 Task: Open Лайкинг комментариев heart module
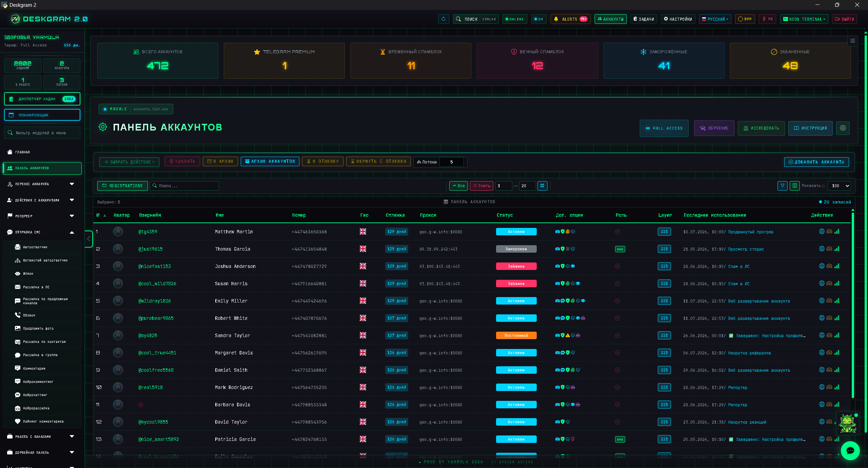(42, 421)
